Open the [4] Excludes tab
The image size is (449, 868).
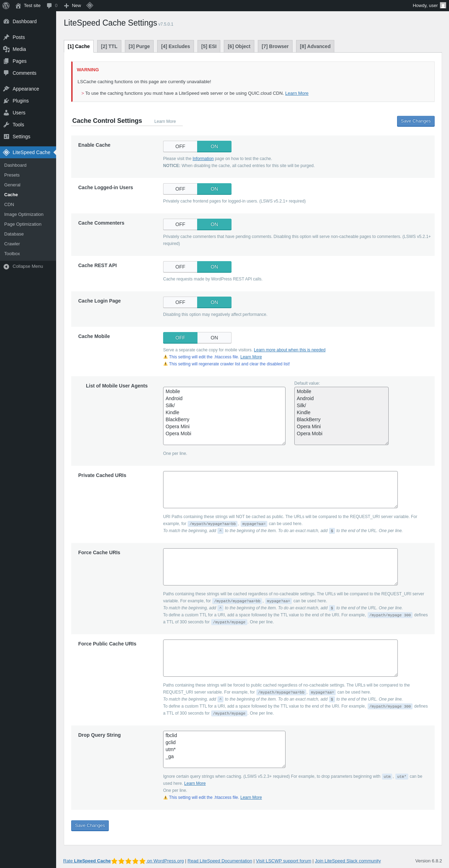[x=175, y=46]
